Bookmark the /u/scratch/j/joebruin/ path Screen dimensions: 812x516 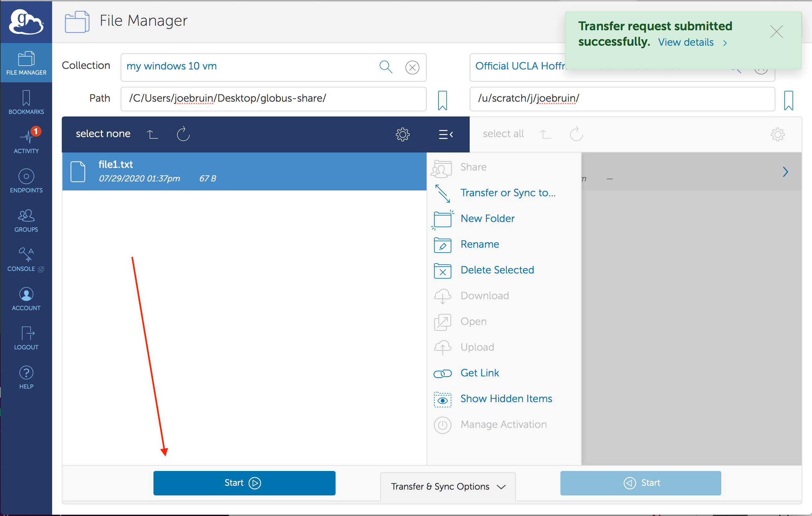coord(789,100)
